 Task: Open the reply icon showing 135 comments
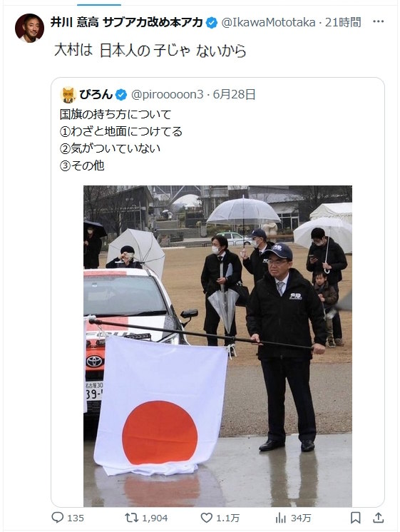pyautogui.click(x=58, y=518)
